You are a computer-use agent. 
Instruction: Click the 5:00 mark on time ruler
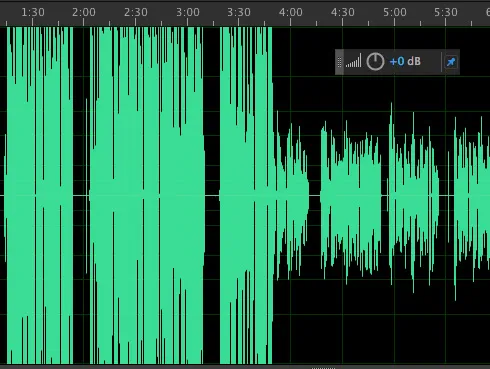395,13
